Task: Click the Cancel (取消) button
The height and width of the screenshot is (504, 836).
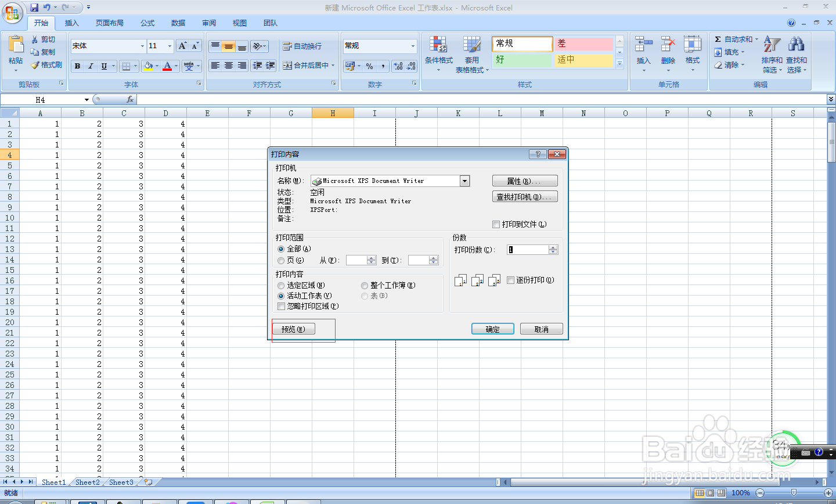Action: pyautogui.click(x=542, y=329)
